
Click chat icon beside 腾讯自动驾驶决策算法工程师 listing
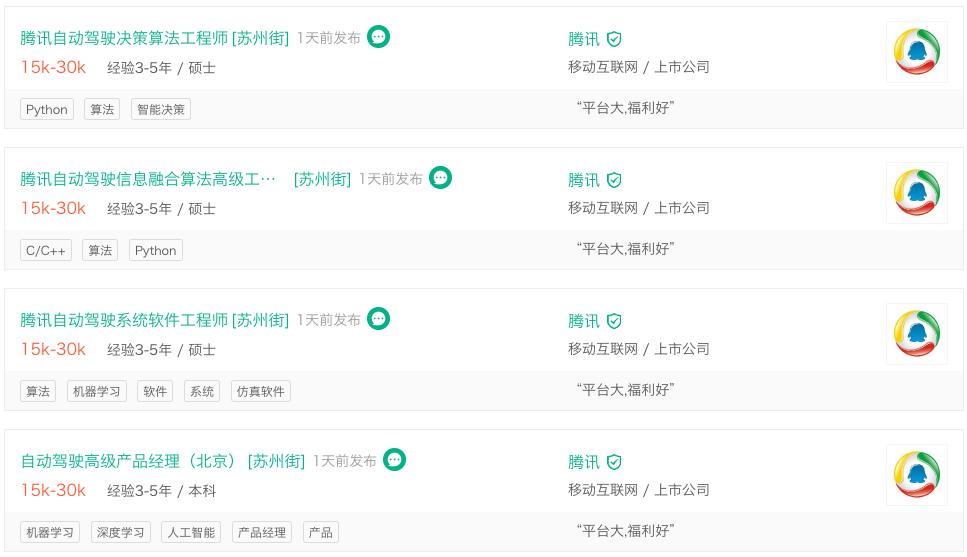pyautogui.click(x=378, y=37)
